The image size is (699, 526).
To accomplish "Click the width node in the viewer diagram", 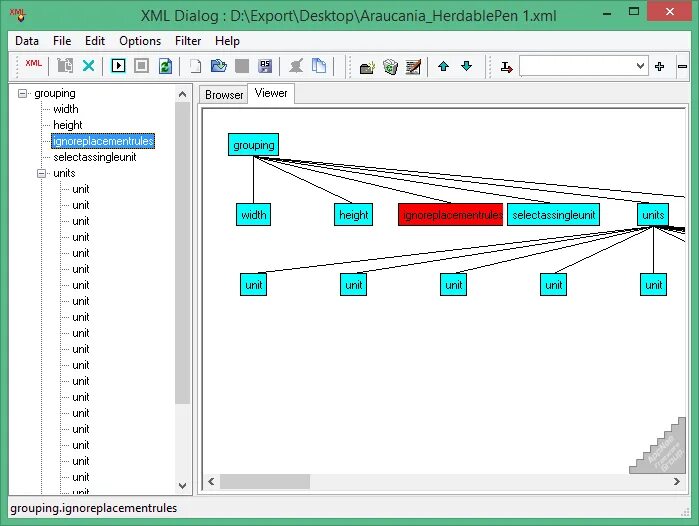I will (253, 215).
